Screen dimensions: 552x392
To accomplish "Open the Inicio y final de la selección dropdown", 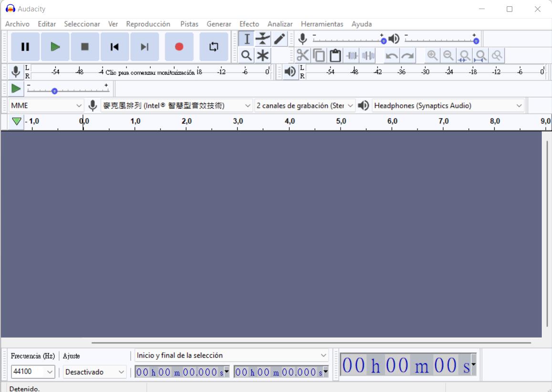I will [x=231, y=355].
